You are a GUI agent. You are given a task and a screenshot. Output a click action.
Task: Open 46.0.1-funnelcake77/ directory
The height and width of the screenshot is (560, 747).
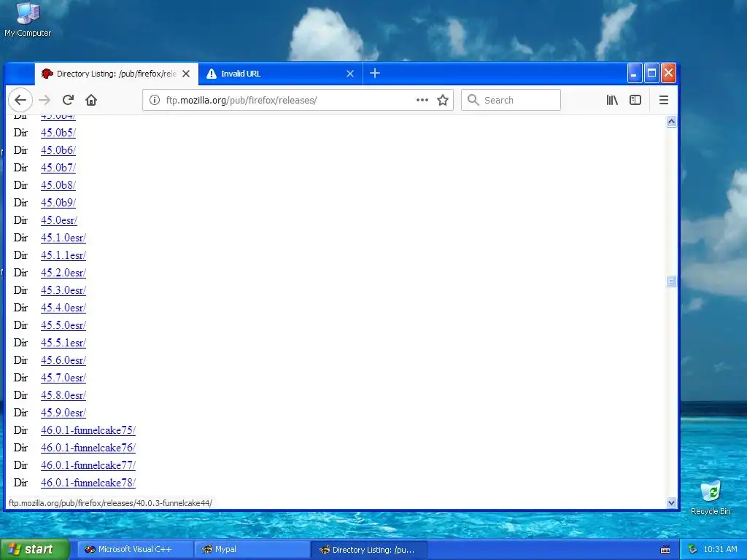coord(88,465)
